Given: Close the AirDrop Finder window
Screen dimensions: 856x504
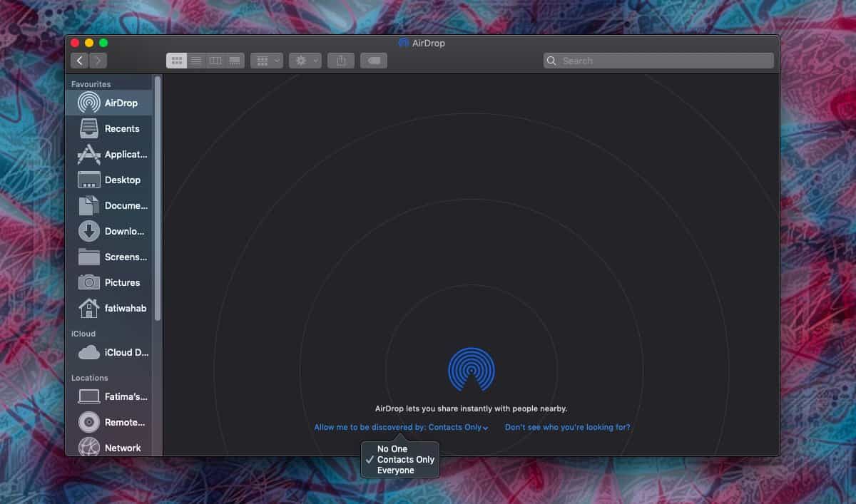Looking at the screenshot, I should click(x=75, y=43).
